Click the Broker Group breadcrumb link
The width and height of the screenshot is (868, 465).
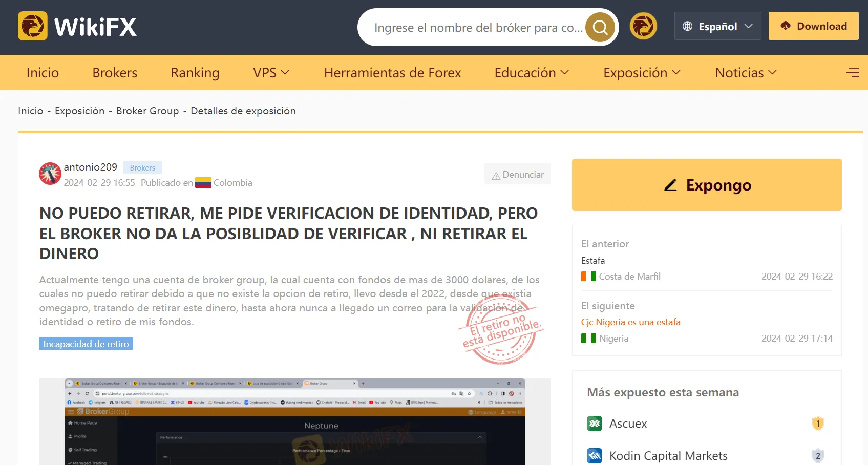click(x=147, y=111)
